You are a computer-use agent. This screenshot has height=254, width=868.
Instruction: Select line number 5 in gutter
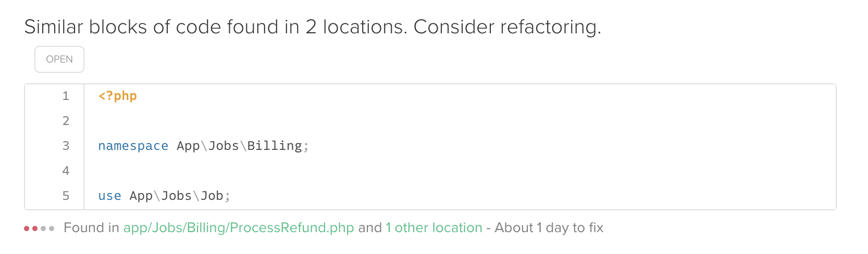pyautogui.click(x=66, y=196)
